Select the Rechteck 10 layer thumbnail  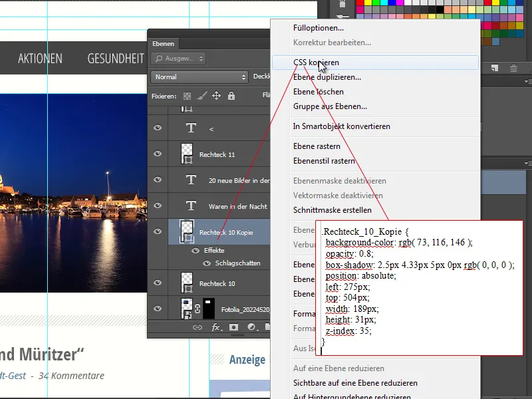(x=187, y=283)
